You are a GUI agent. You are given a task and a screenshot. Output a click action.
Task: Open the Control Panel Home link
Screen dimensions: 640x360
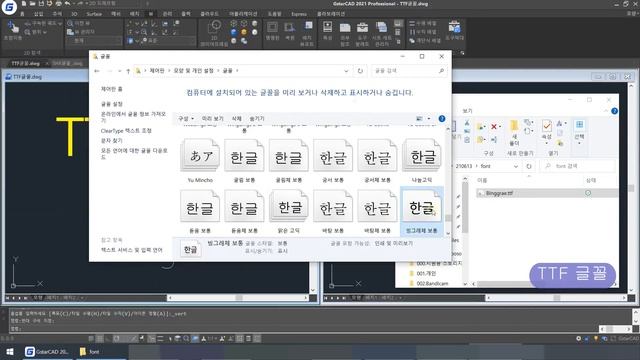point(112,89)
